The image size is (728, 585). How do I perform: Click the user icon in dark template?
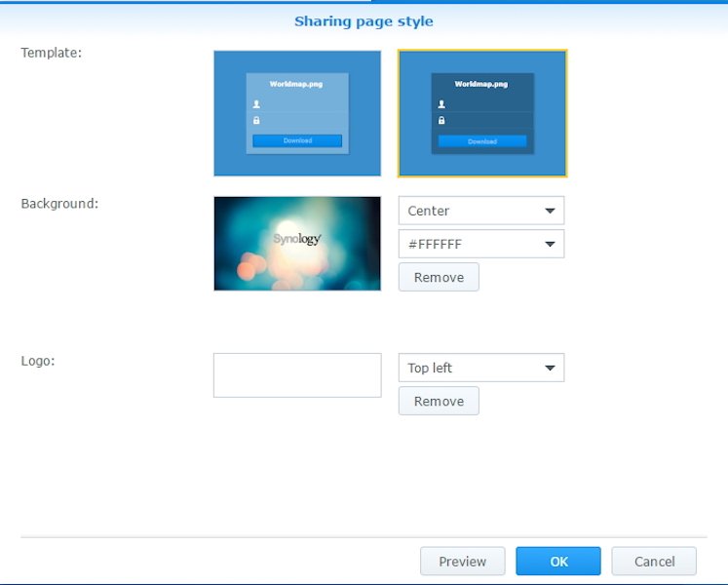pos(441,104)
